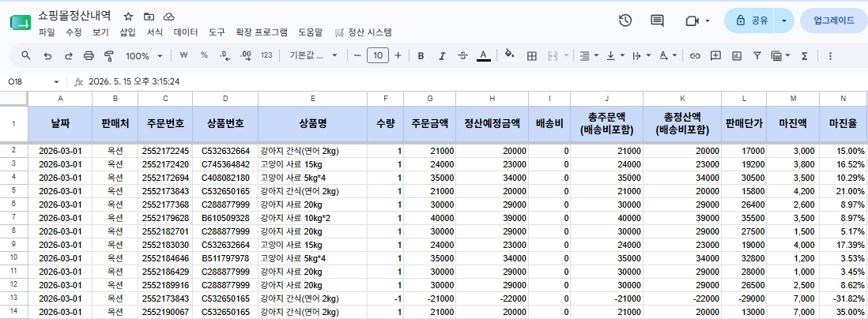
Task: Move document with folder icon
Action: 149,17
